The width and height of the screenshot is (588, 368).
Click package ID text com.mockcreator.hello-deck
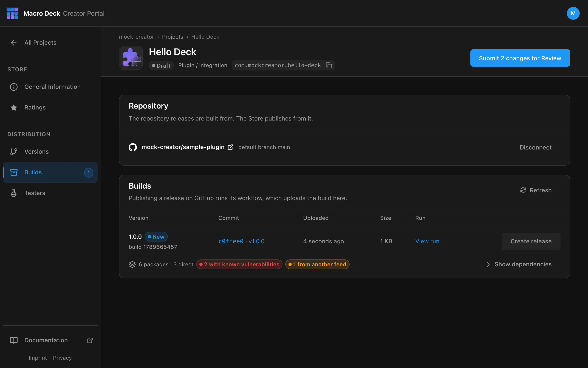point(278,65)
